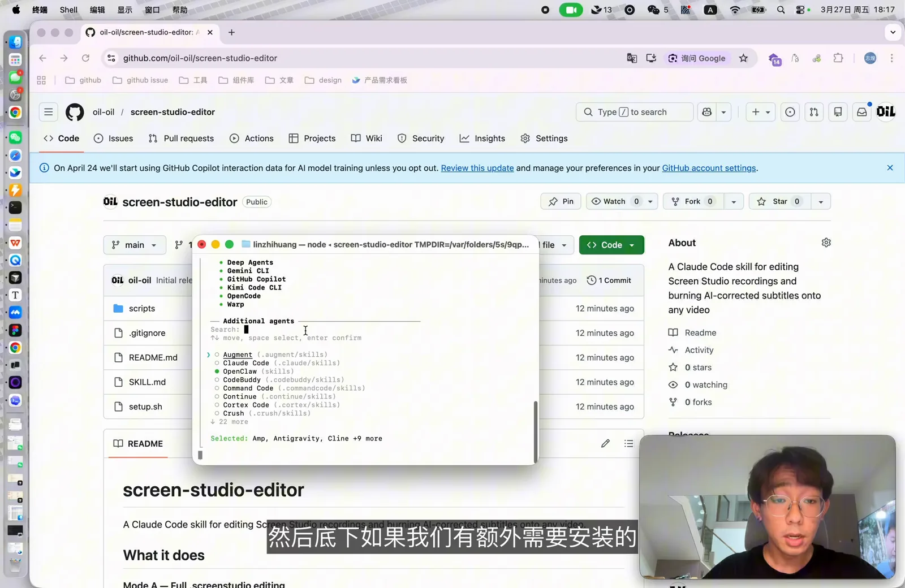Dismiss the Copilot notice banner

[890, 168]
